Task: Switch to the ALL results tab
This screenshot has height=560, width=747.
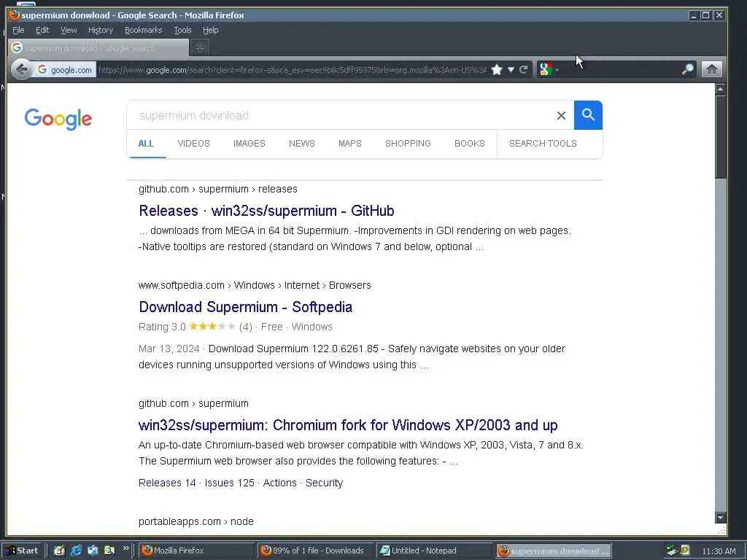Action: pyautogui.click(x=146, y=144)
